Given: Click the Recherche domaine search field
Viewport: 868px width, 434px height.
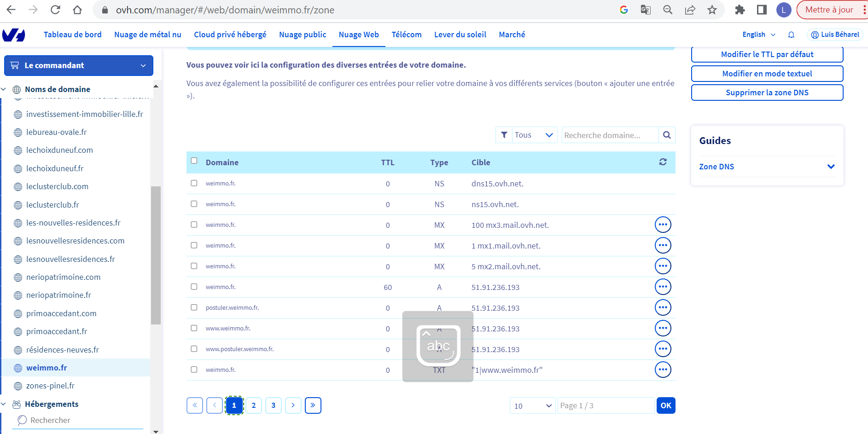Looking at the screenshot, I should pyautogui.click(x=609, y=135).
